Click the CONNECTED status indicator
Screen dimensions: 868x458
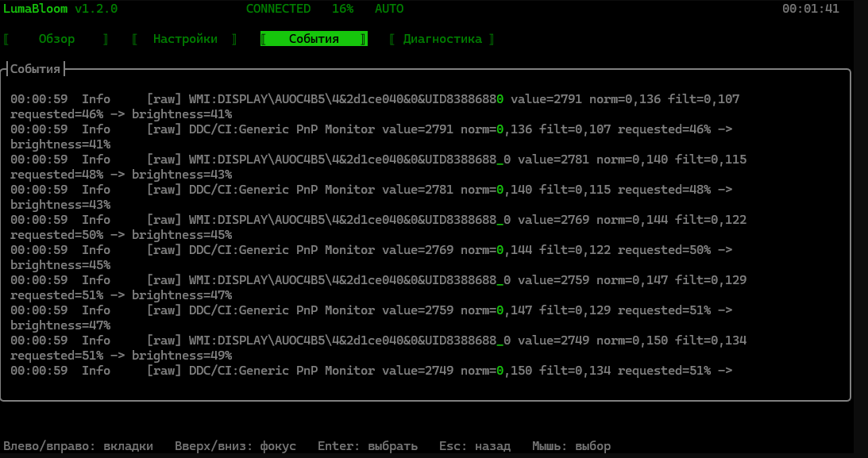[279, 9]
